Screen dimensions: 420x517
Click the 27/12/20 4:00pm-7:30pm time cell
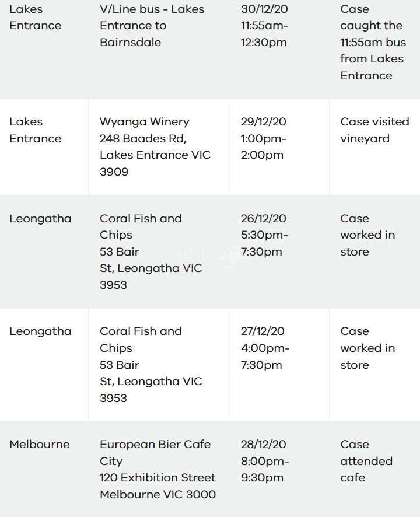(x=265, y=348)
